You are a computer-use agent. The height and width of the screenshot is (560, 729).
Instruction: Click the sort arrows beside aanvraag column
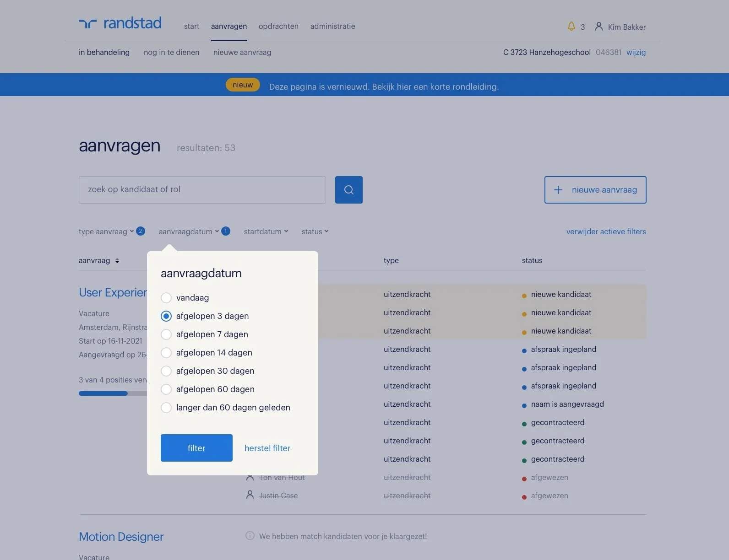click(x=117, y=261)
